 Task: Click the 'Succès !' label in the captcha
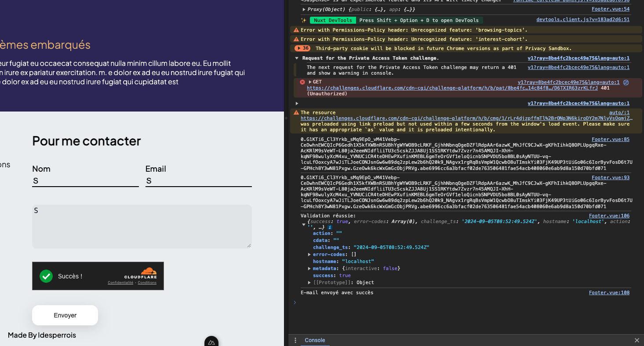point(70,276)
